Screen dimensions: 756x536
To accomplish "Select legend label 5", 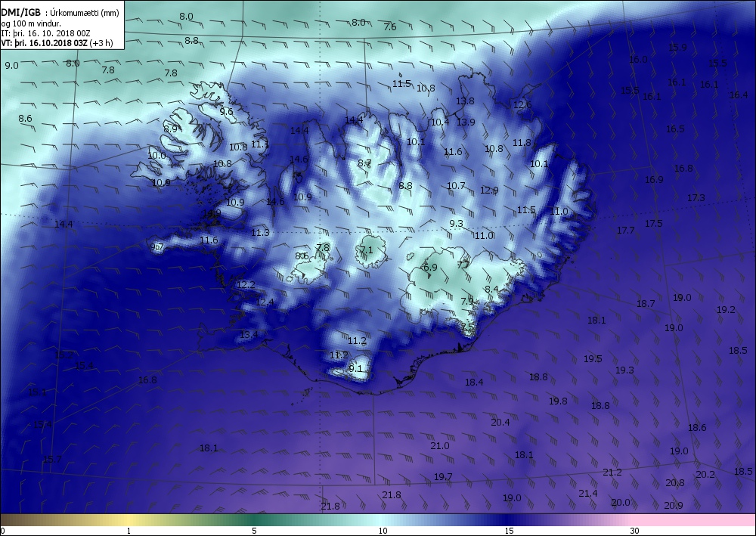I will pyautogui.click(x=254, y=531).
